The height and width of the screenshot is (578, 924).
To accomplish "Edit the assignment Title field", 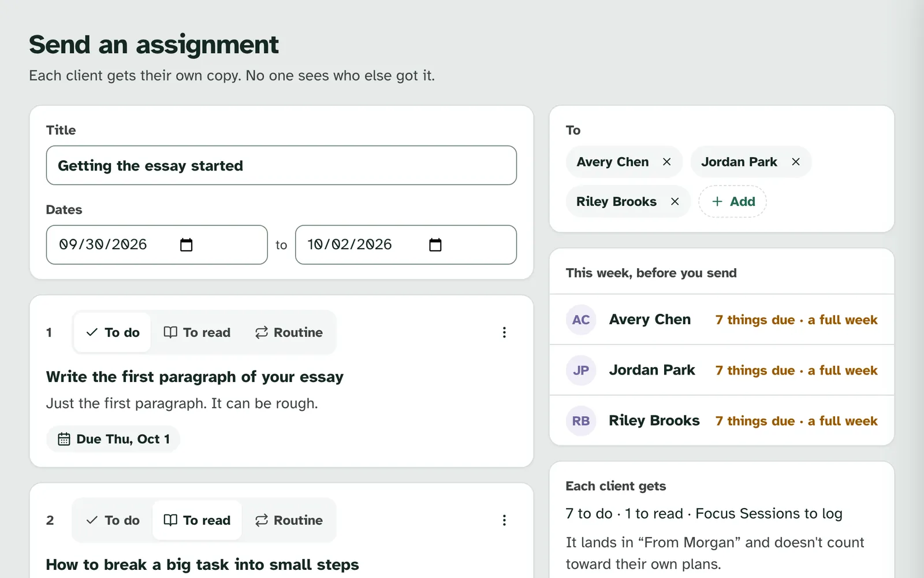I will (x=281, y=165).
